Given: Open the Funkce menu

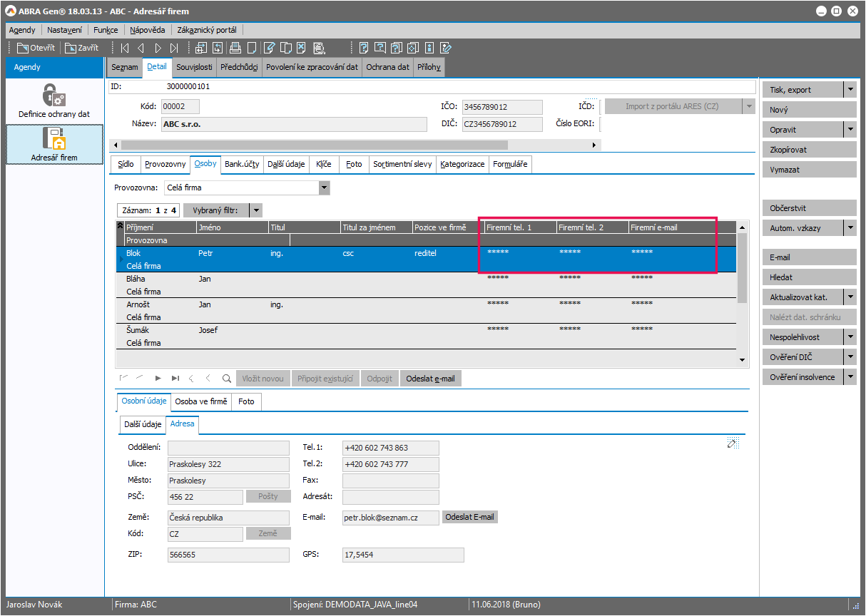Looking at the screenshot, I should pyautogui.click(x=106, y=30).
